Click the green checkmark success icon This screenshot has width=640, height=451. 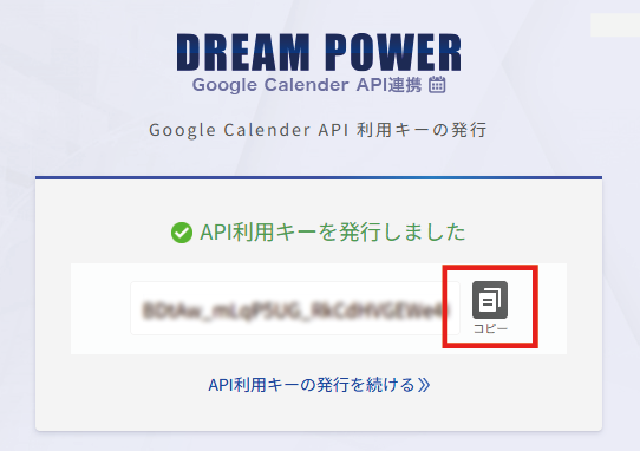(181, 233)
